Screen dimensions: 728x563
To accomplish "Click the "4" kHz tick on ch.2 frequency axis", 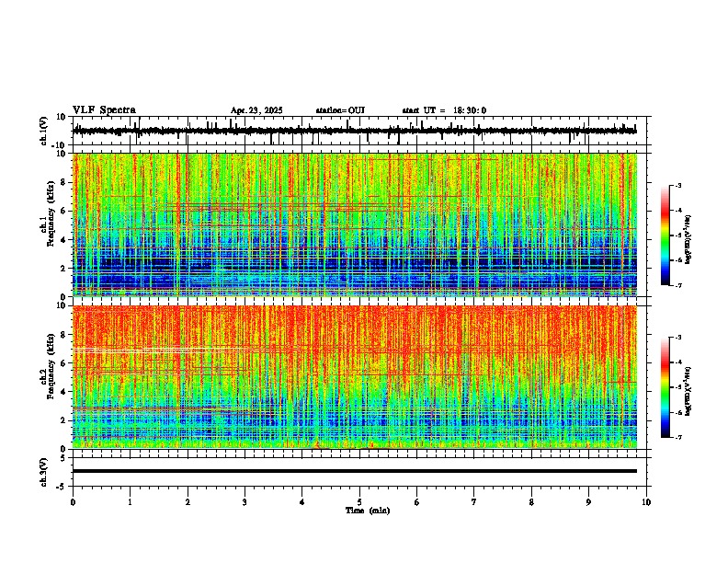I will click(63, 392).
